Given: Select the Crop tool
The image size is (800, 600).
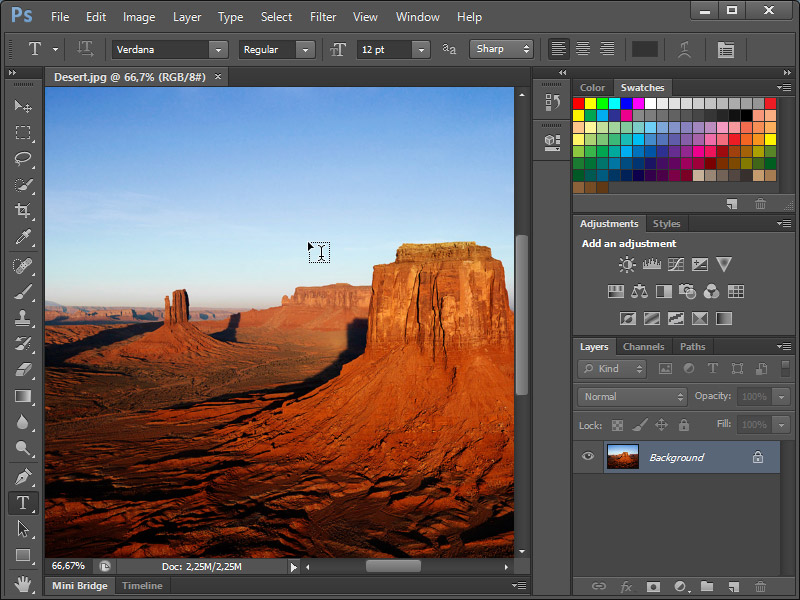Looking at the screenshot, I should 23,211.
